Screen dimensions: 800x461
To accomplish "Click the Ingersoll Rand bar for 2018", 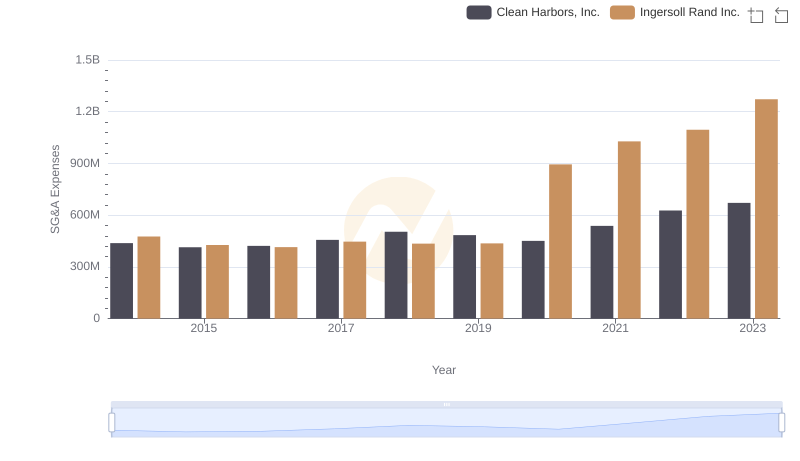I will click(x=423, y=281).
